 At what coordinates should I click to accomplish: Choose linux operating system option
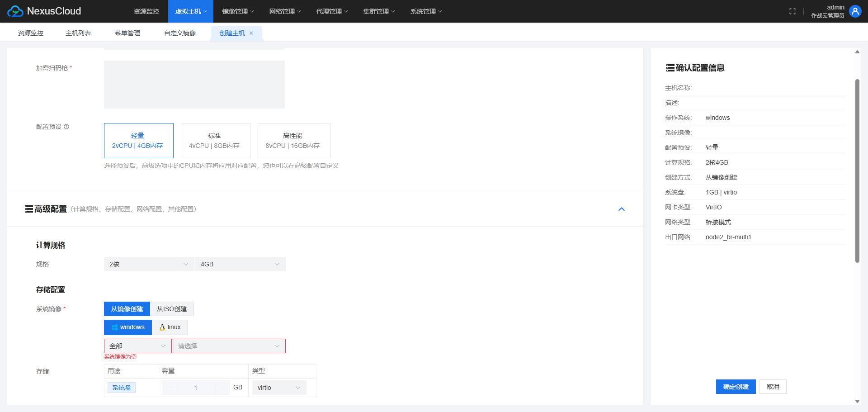(x=170, y=327)
